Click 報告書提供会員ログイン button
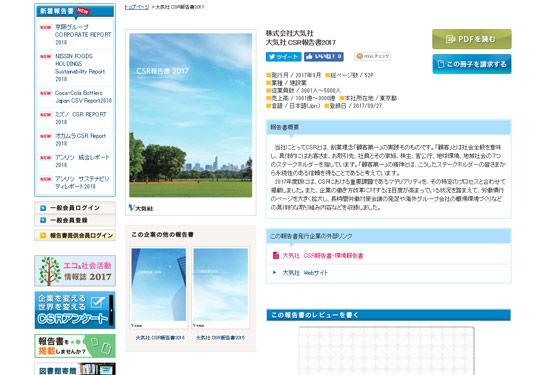The height and width of the screenshot is (375, 550). click(75, 235)
